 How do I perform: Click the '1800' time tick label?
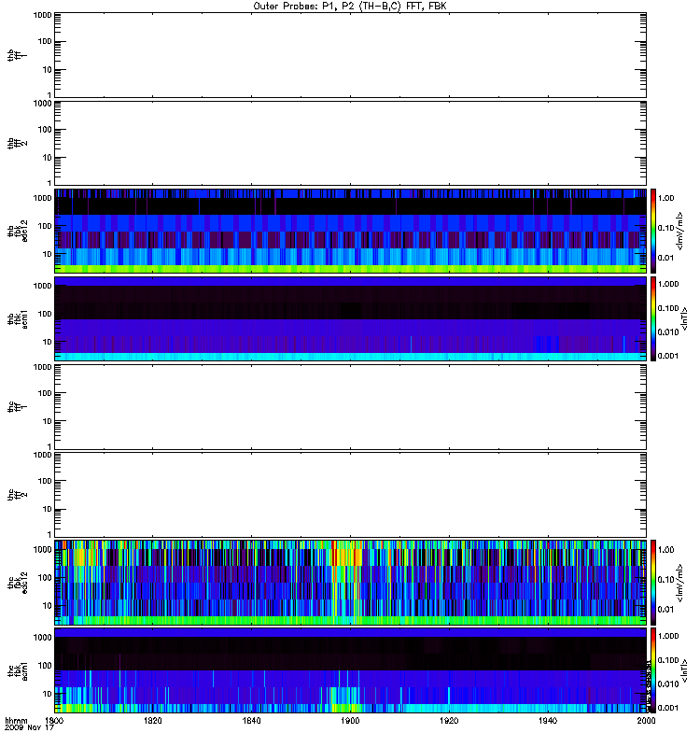coord(54,720)
